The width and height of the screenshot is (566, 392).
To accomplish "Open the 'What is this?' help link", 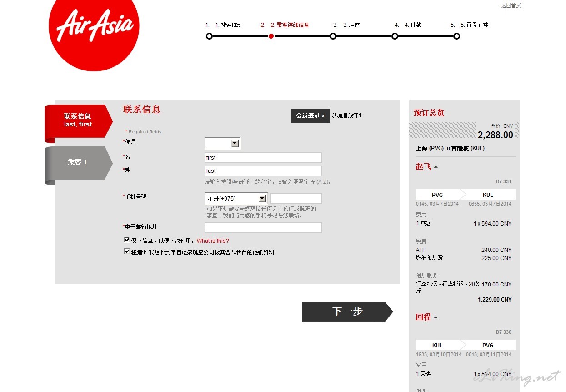I will click(x=212, y=241).
